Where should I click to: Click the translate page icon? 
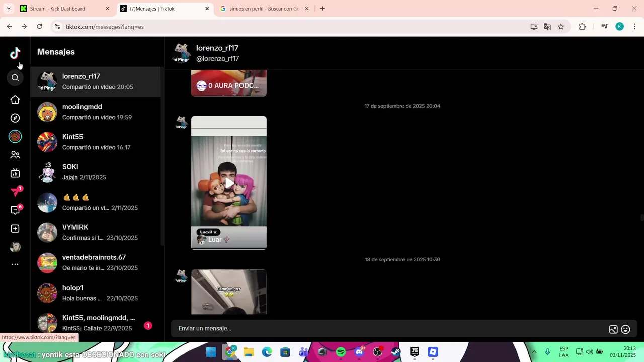[547, 27]
